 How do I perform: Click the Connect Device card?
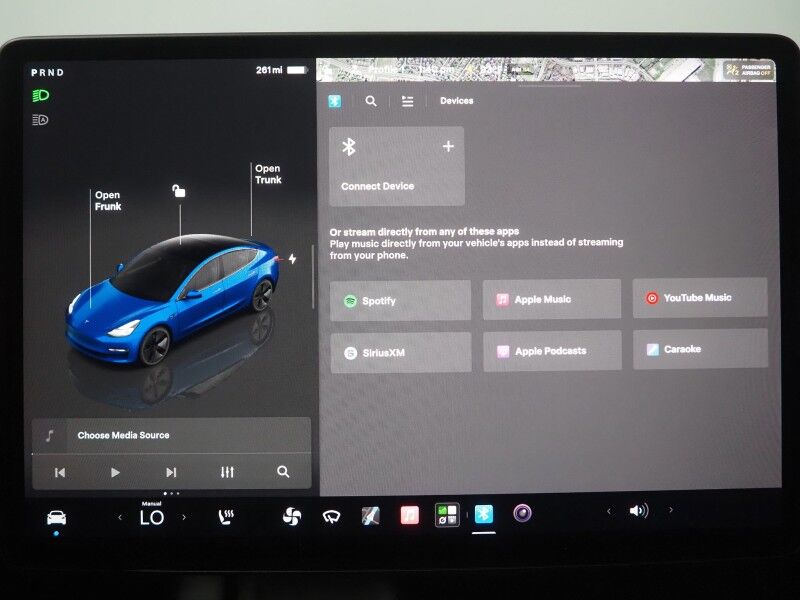click(397, 166)
